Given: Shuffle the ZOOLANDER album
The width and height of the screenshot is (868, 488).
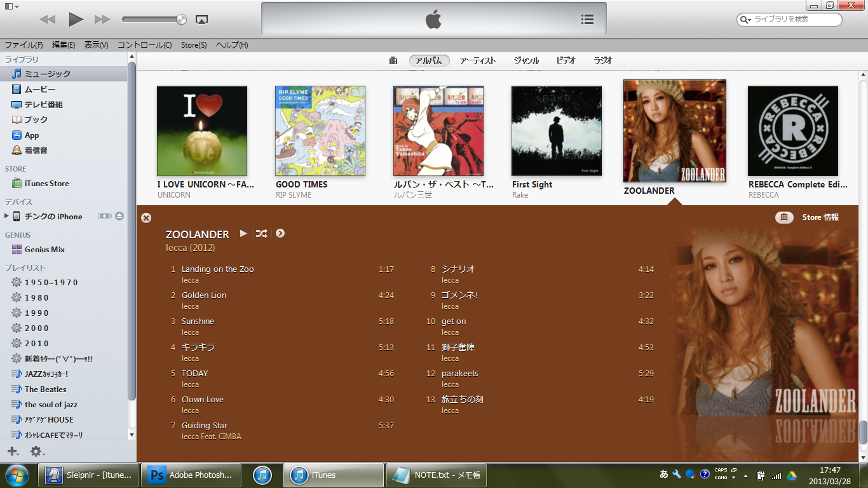Looking at the screenshot, I should 261,233.
